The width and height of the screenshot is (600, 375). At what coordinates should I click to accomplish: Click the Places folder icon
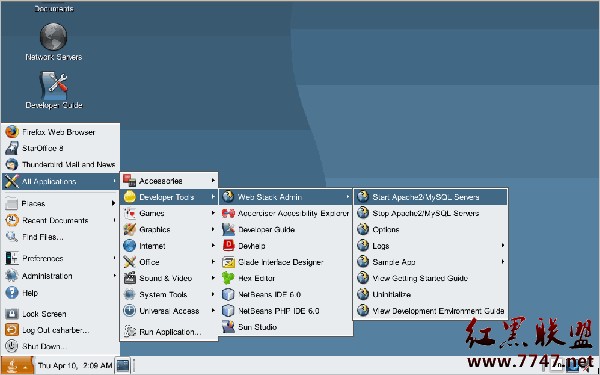(11, 204)
